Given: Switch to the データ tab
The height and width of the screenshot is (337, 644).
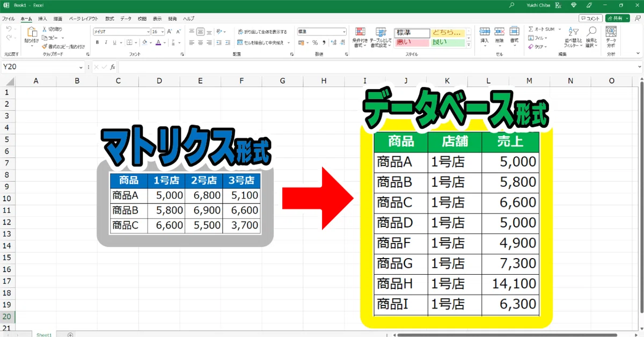Looking at the screenshot, I should click(126, 18).
